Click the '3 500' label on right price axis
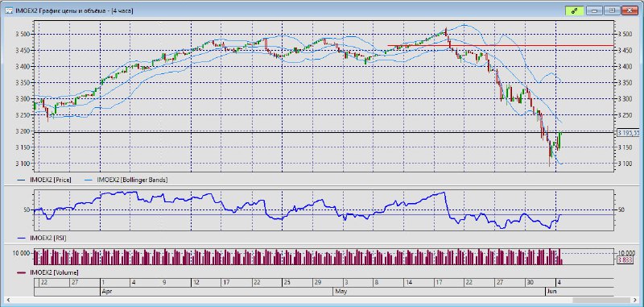 [x=625, y=34]
